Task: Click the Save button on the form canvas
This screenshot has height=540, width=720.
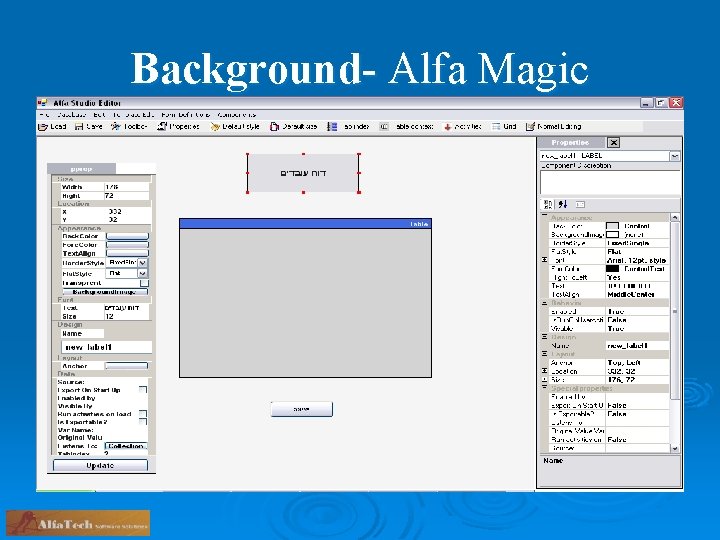Action: pyautogui.click(x=301, y=409)
